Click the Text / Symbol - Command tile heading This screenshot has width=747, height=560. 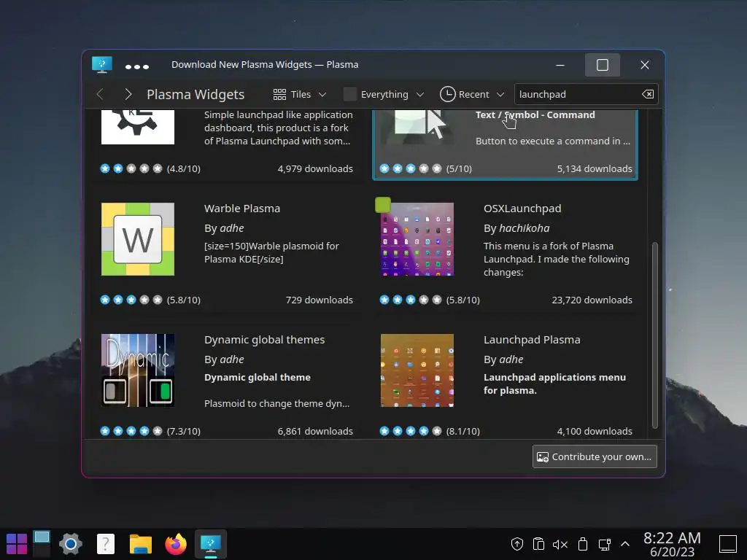click(x=535, y=114)
